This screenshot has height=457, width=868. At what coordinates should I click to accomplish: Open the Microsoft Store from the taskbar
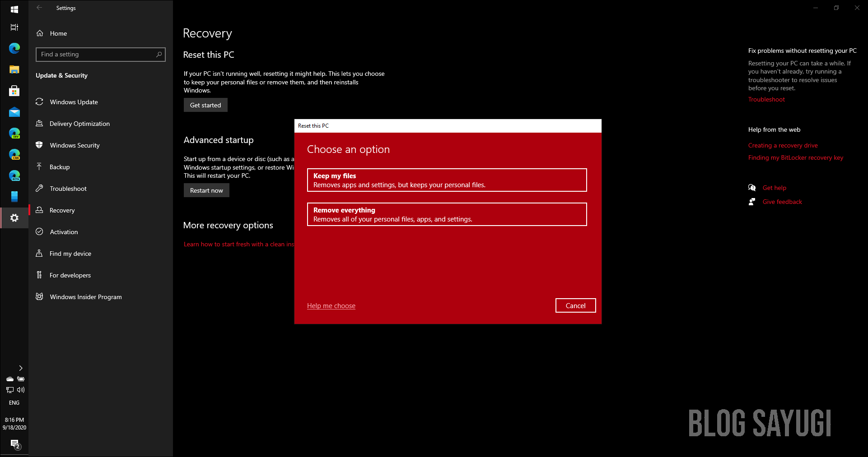click(x=14, y=91)
